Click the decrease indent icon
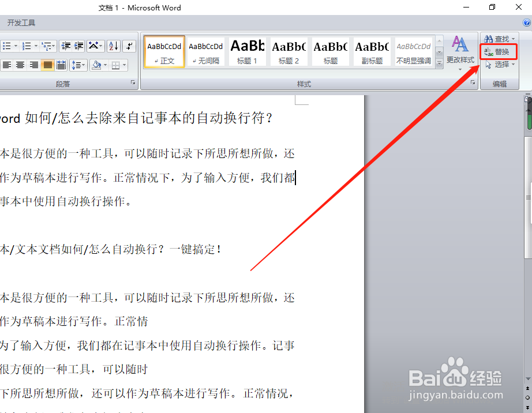This screenshot has width=532, height=413. (x=65, y=46)
